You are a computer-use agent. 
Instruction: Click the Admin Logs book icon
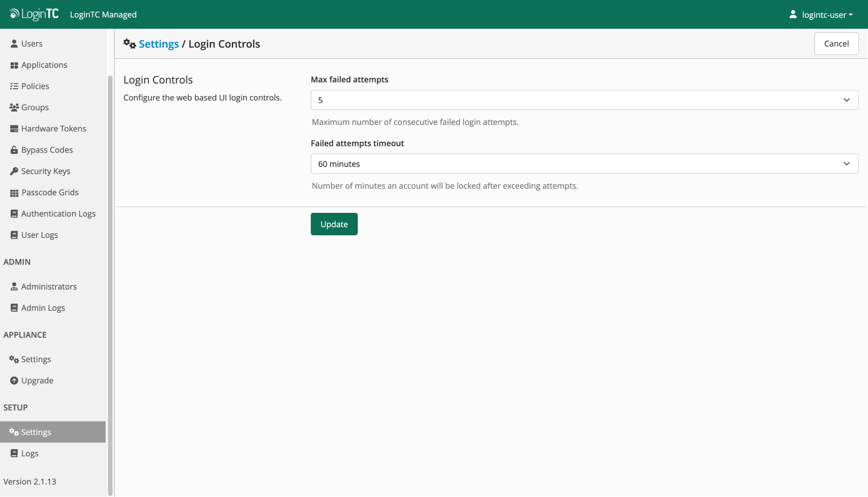click(14, 308)
